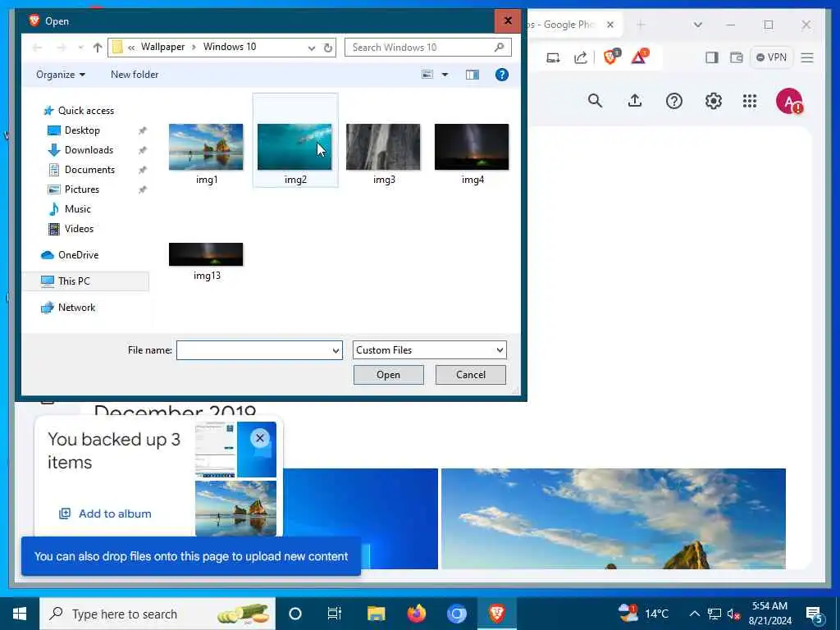
Task: Click the taskbar search box
Action: 157,614
